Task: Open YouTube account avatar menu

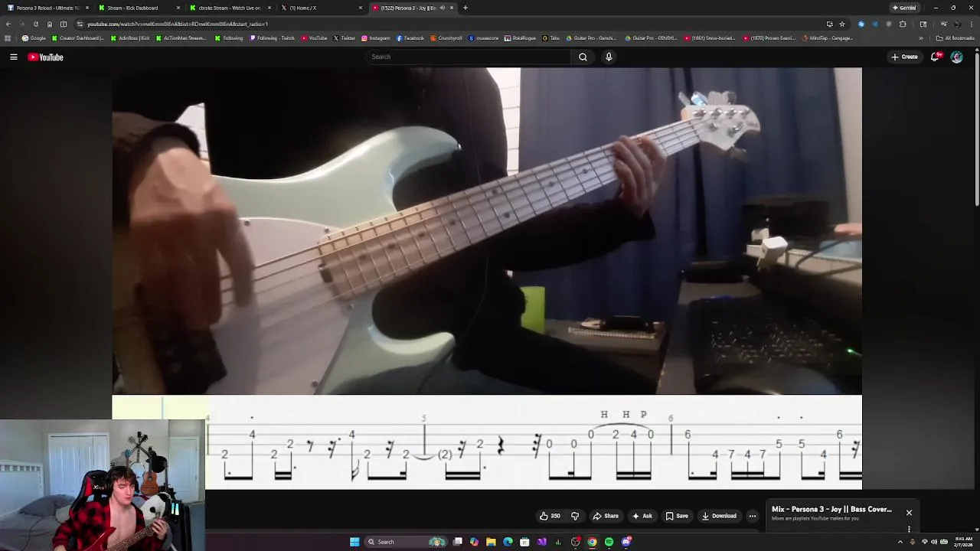Action: [956, 57]
